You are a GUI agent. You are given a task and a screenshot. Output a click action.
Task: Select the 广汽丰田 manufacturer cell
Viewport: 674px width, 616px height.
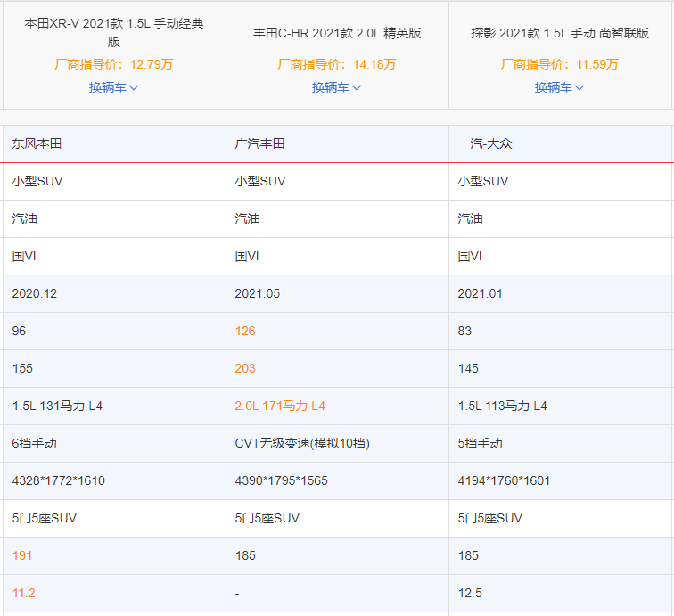337,144
